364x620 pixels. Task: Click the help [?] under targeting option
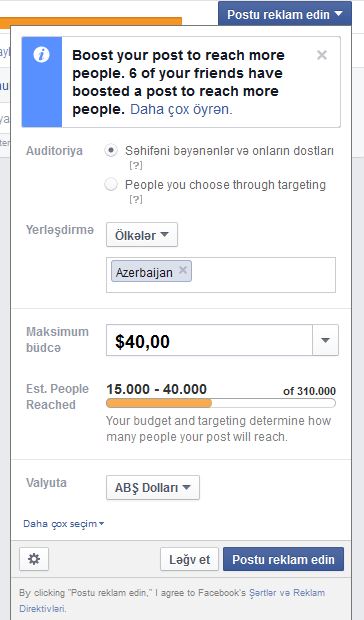[x=136, y=199]
